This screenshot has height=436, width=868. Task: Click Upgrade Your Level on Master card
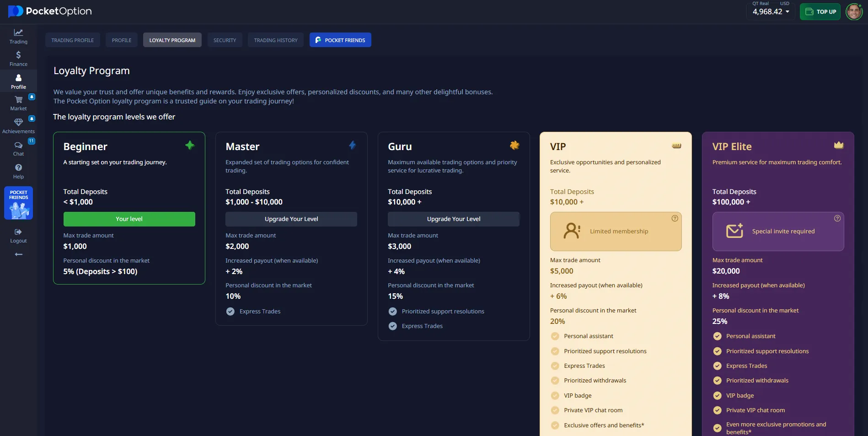pyautogui.click(x=291, y=219)
